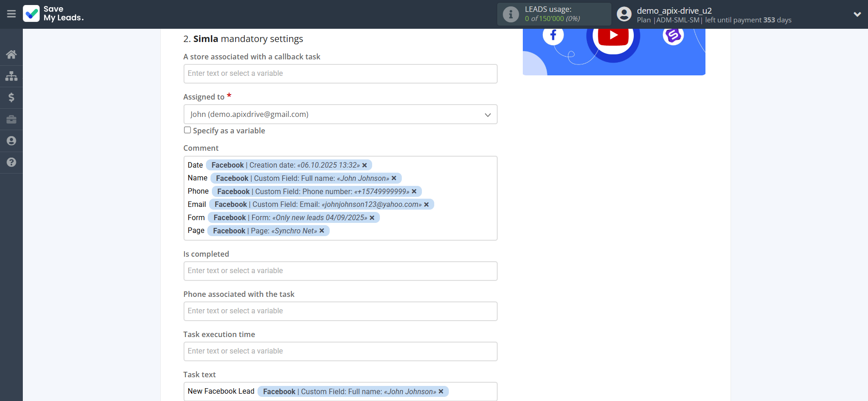This screenshot has height=401, width=868.
Task: Remove the Page Synchro Net tag
Action: 322,231
